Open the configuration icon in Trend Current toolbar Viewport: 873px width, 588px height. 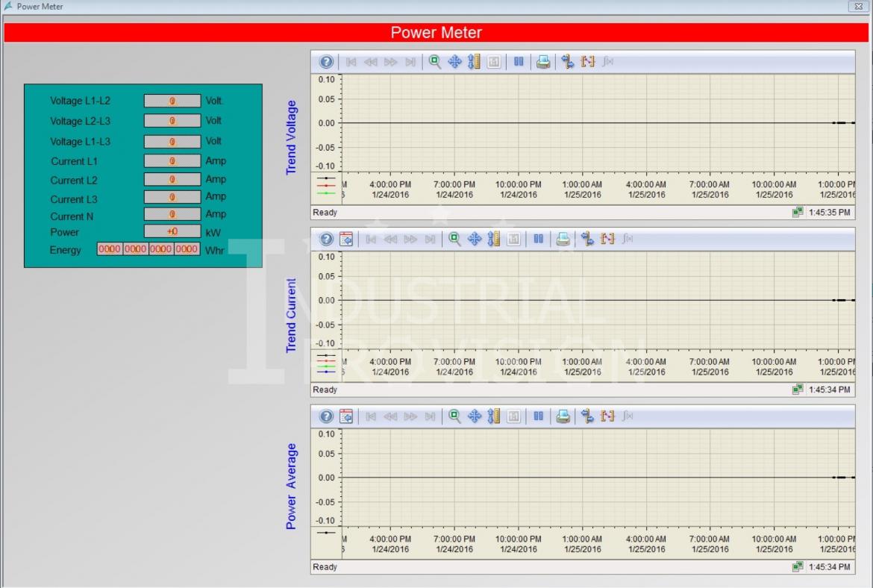click(346, 240)
